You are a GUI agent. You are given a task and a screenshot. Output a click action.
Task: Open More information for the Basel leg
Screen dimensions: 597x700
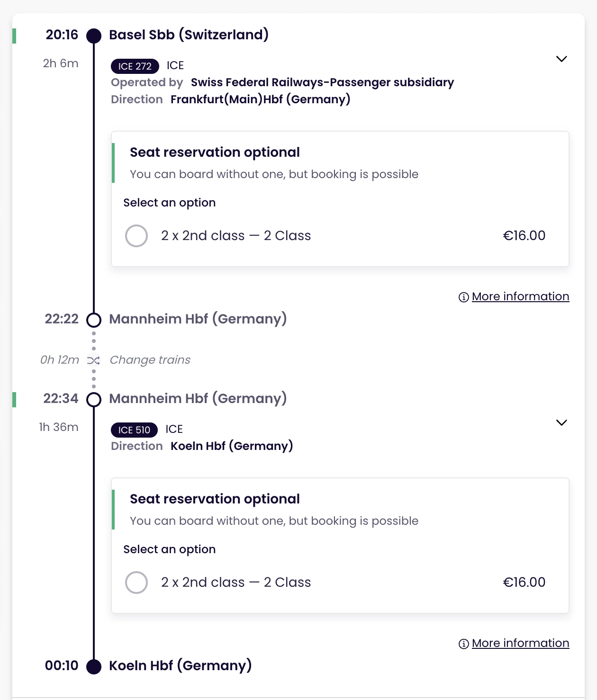coord(520,296)
